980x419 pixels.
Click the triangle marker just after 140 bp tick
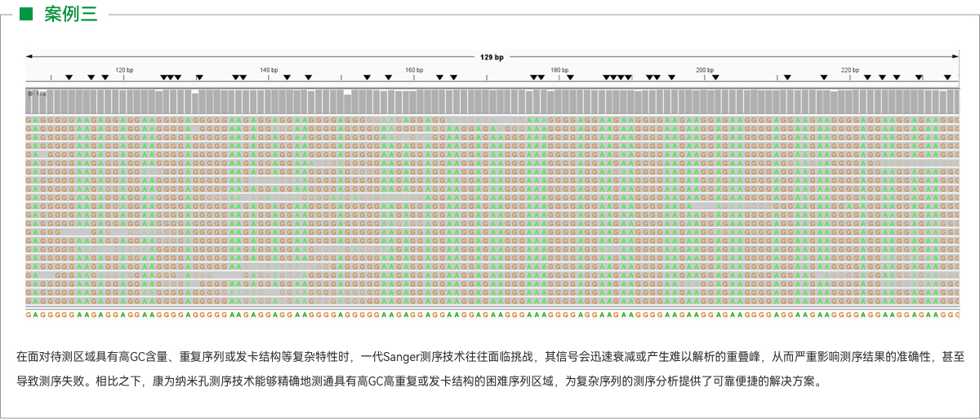coord(286,78)
